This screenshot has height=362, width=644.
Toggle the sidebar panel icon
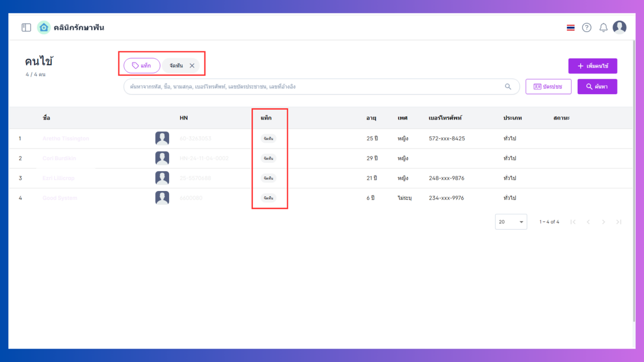click(x=26, y=28)
